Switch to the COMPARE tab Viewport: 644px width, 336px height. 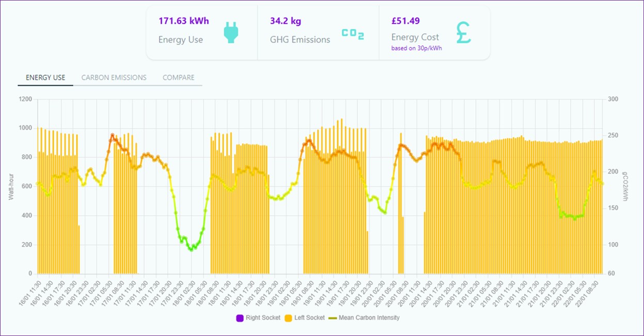(179, 77)
